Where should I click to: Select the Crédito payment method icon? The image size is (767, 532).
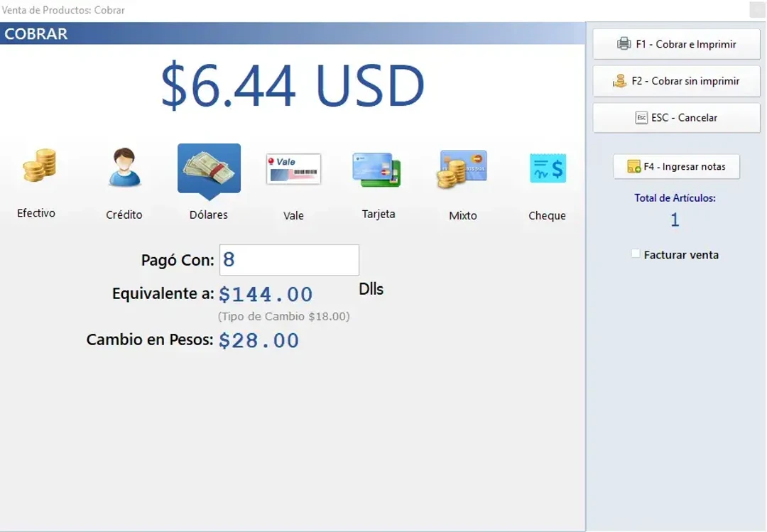[x=124, y=168]
